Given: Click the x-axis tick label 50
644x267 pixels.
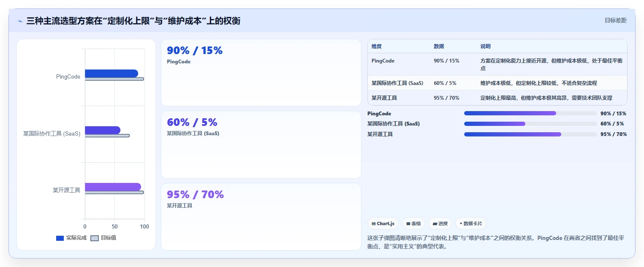Looking at the screenshot, I should tap(114, 226).
